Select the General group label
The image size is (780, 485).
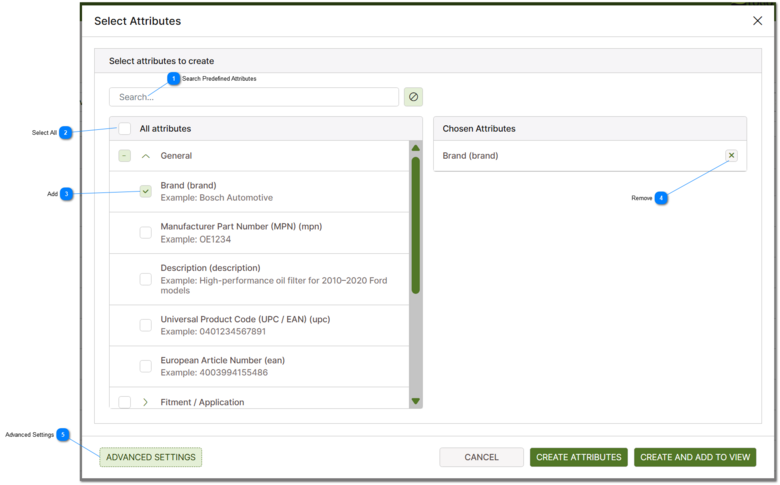pyautogui.click(x=176, y=156)
